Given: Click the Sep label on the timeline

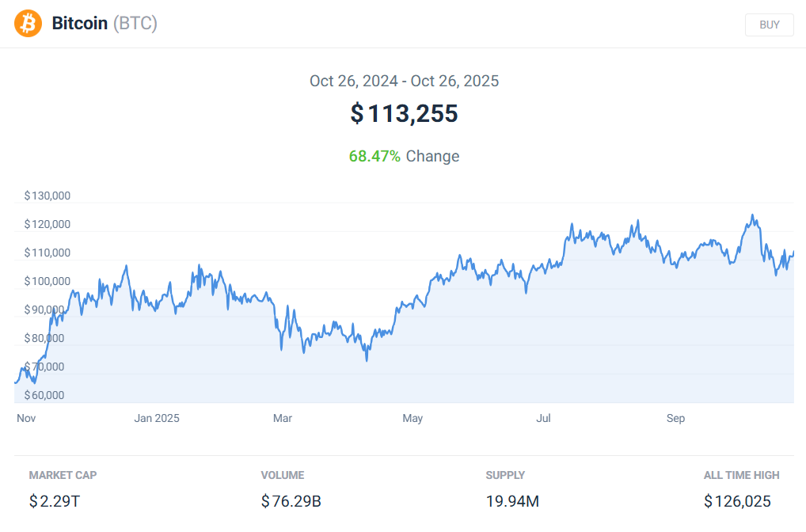Looking at the screenshot, I should point(675,418).
